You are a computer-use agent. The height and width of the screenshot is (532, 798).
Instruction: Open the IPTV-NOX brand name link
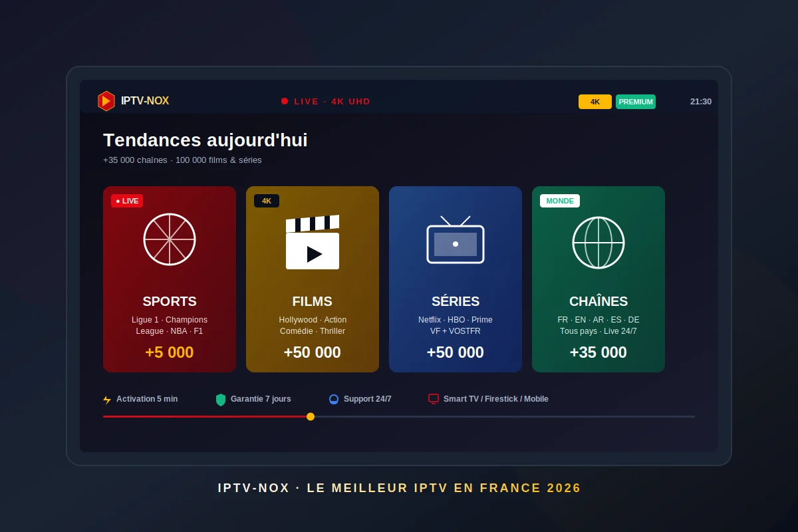[145, 101]
